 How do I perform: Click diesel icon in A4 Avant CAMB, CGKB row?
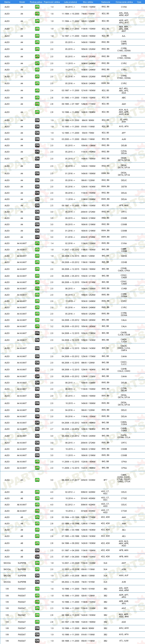(x=37, y=429)
